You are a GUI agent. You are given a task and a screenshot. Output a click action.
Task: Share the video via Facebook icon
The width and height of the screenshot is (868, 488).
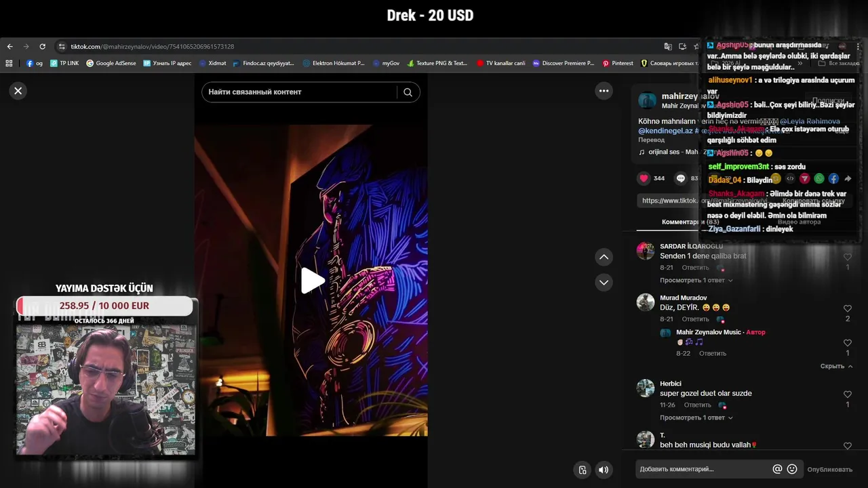(x=833, y=179)
